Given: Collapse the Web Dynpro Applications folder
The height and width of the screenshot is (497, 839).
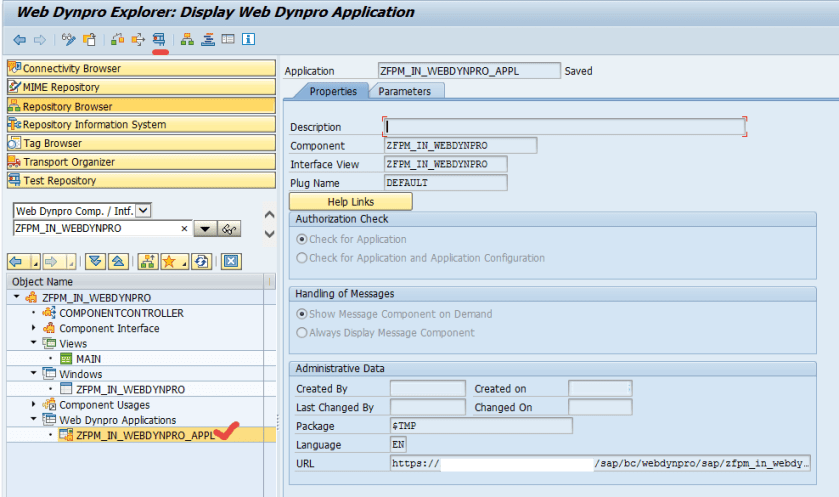Looking at the screenshot, I should click(x=33, y=420).
